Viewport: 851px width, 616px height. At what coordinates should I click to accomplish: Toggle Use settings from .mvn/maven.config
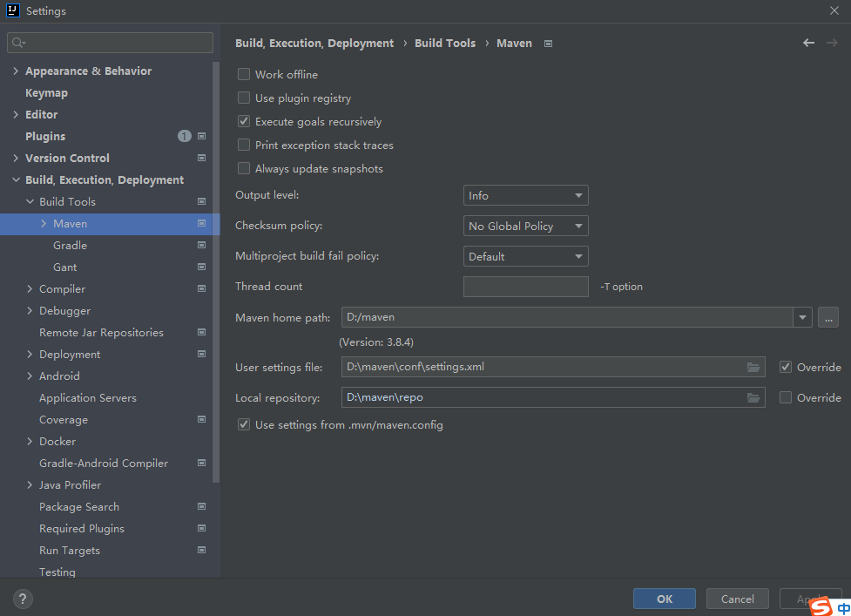pos(244,424)
